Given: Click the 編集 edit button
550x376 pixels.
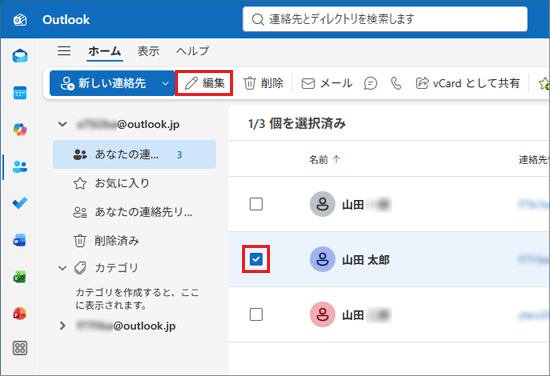Looking at the screenshot, I should (x=204, y=83).
